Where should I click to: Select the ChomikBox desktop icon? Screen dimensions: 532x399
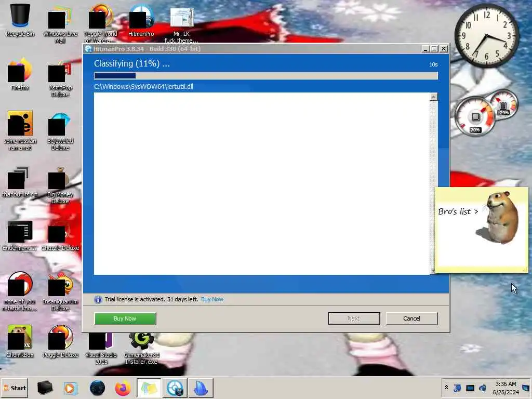(x=20, y=341)
